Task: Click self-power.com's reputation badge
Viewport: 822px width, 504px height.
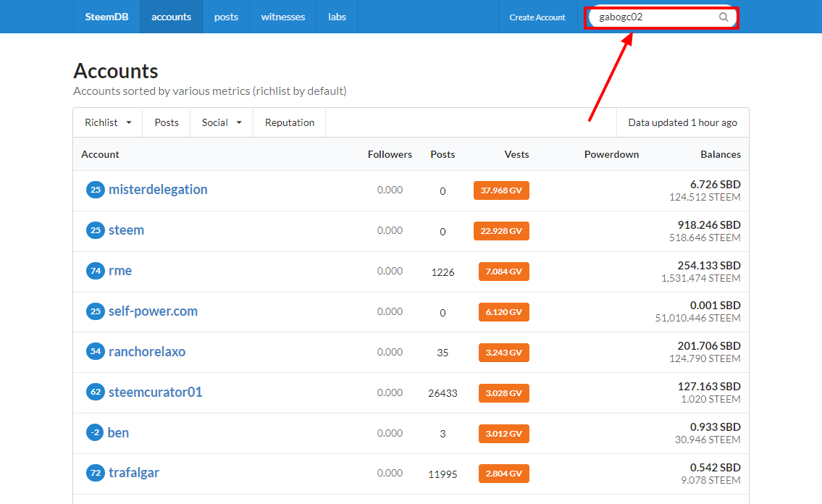Action: click(96, 311)
